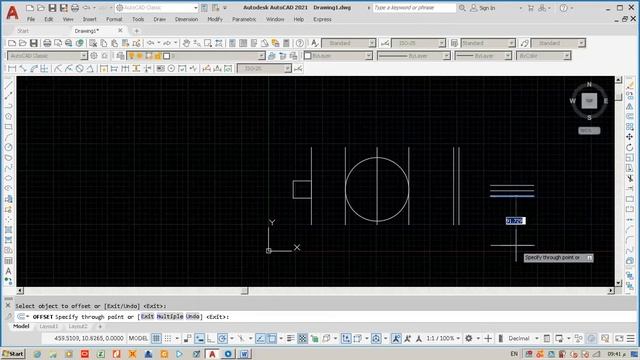Click the Undo option in command line
This screenshot has width=640, height=360.
click(x=193, y=316)
